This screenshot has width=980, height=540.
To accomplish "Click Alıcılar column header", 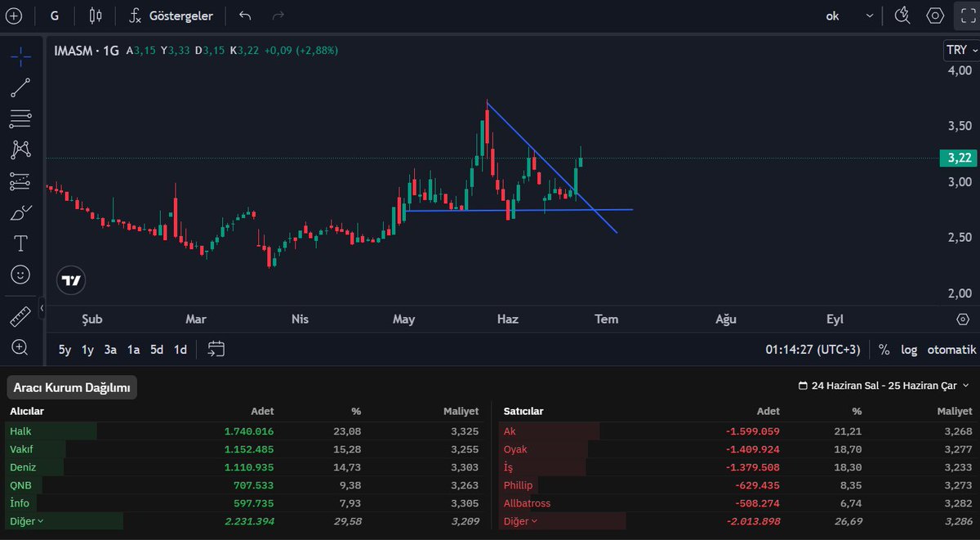I will point(27,411).
